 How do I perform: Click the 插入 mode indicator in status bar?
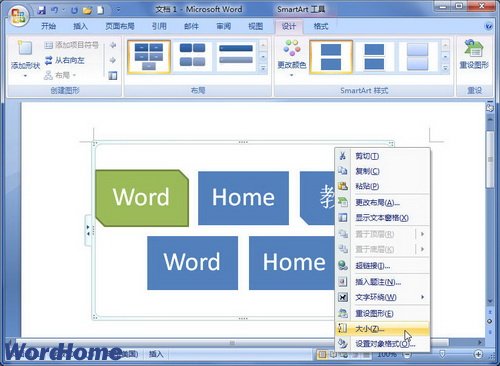[156, 354]
